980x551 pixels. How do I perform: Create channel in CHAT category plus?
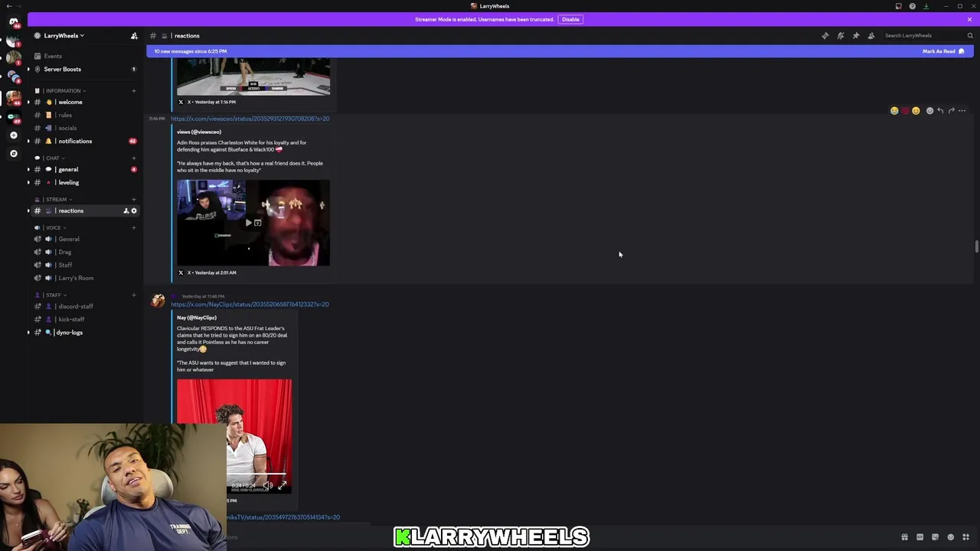pos(134,158)
